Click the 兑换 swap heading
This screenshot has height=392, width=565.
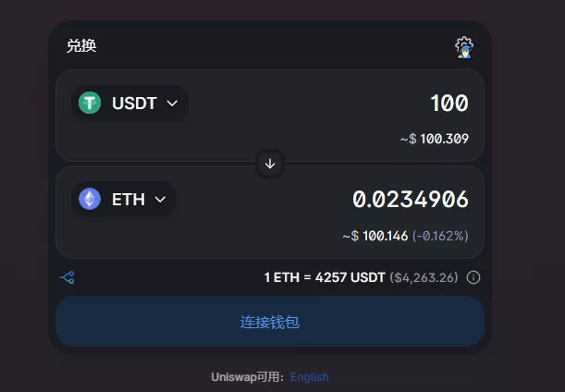81,45
